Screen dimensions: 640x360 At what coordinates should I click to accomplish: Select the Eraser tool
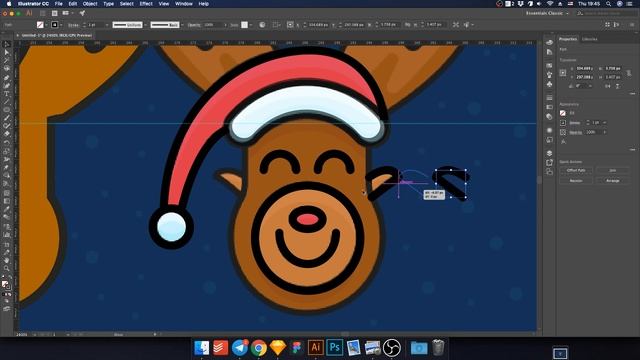point(7,134)
